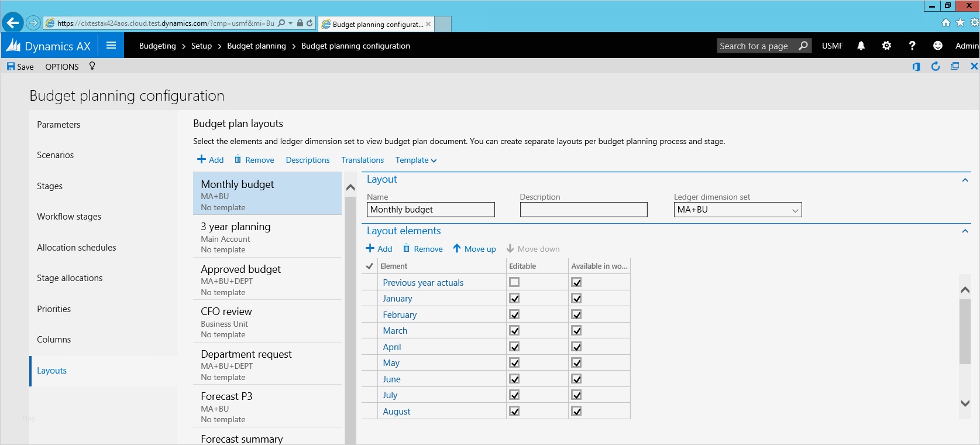Open the Priorities tab
This screenshot has width=980, height=445.
pos(54,309)
